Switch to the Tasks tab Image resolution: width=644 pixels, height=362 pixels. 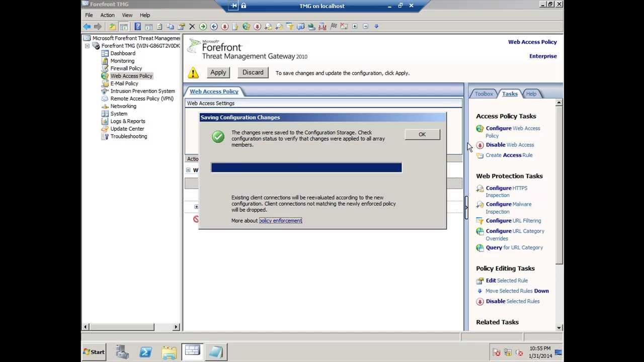(510, 94)
